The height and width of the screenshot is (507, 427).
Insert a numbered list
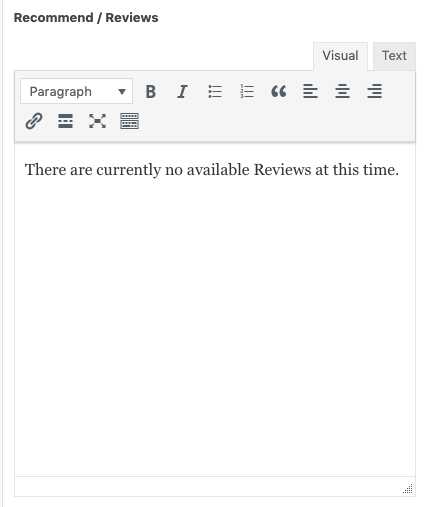[247, 91]
